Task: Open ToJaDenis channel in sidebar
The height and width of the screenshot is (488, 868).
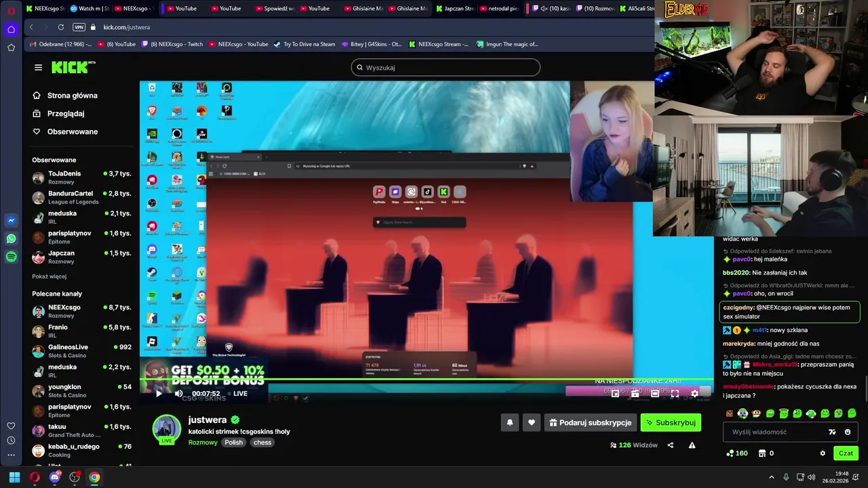Action: click(81, 178)
